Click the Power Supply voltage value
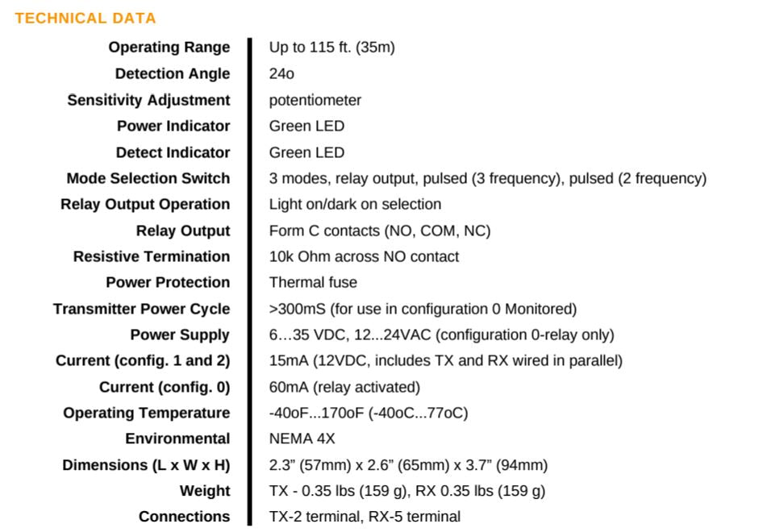This screenshot has height=532, width=767. click(x=441, y=335)
